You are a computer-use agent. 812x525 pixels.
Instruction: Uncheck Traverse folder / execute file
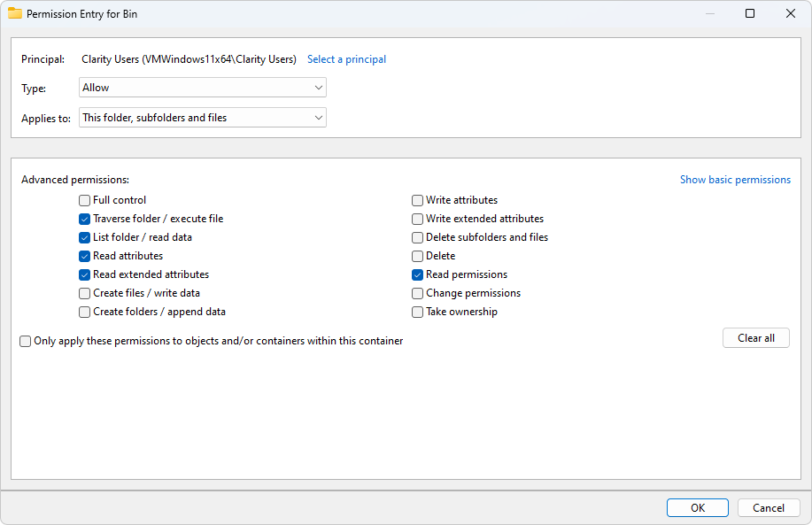[x=84, y=219]
